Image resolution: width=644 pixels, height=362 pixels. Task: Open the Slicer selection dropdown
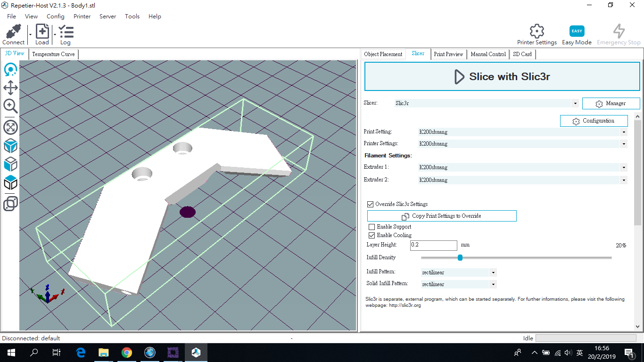pos(575,103)
